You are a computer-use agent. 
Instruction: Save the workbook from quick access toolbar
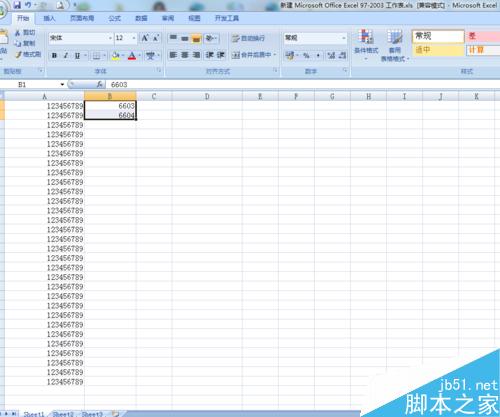pyautogui.click(x=17, y=5)
